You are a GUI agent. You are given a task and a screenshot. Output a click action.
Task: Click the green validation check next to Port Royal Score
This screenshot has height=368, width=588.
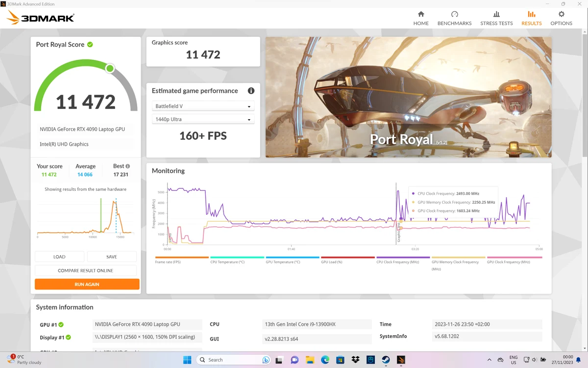point(90,45)
